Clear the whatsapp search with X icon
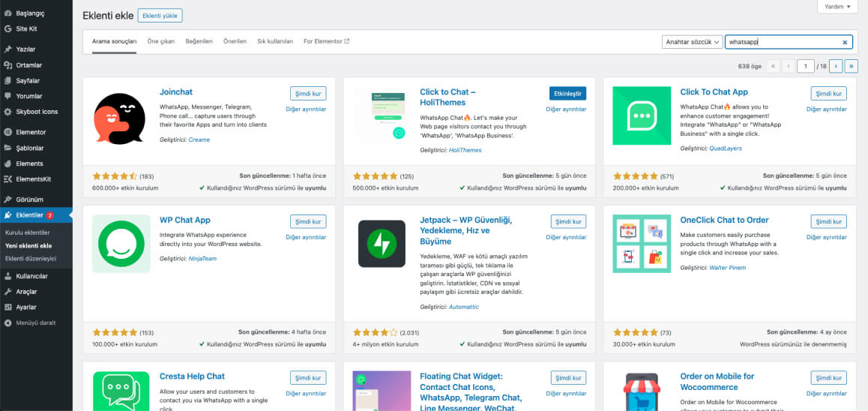 (x=845, y=42)
